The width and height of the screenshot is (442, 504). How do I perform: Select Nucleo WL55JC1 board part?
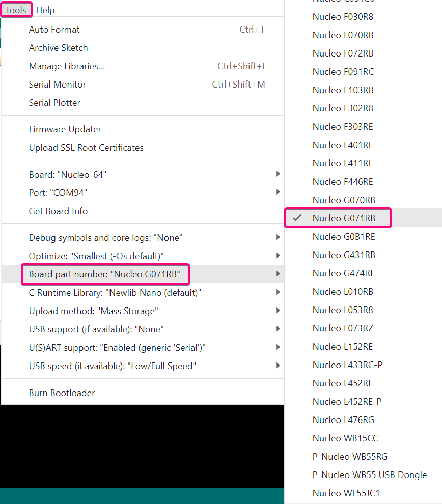[363, 493]
